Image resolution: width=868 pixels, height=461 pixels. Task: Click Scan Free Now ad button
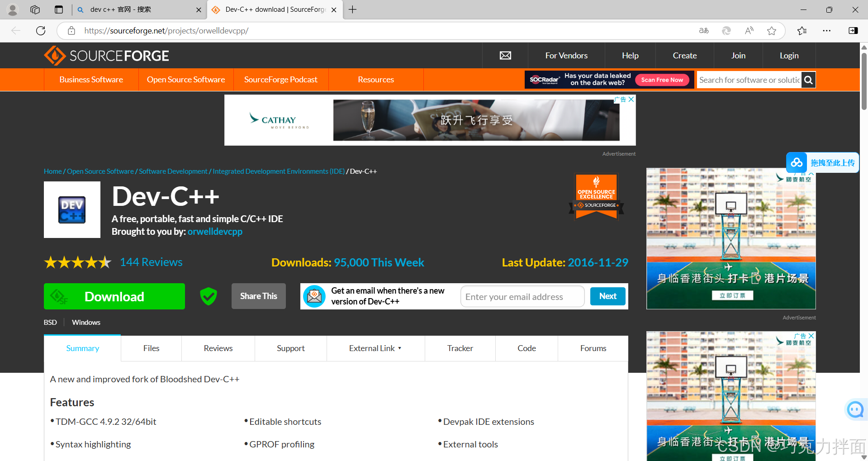(x=662, y=80)
